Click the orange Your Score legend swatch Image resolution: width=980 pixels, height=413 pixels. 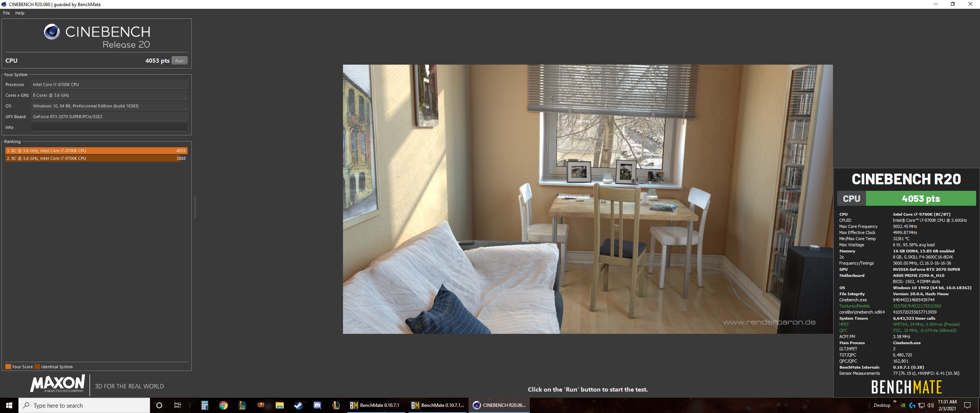tap(8, 367)
